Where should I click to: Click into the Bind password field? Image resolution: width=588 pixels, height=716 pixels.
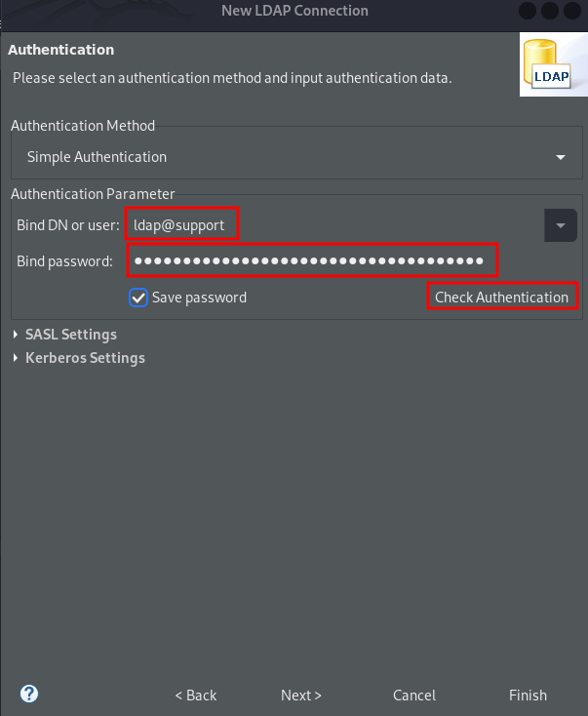pyautogui.click(x=312, y=261)
